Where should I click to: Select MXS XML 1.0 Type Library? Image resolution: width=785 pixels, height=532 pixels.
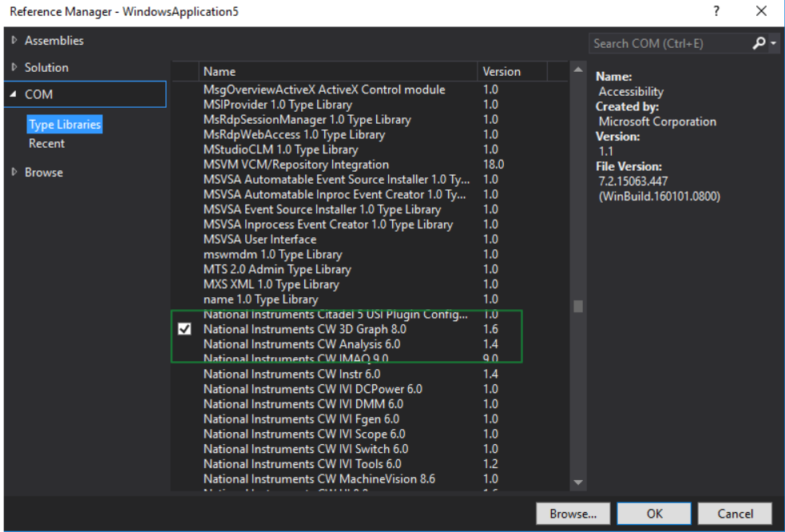[x=371, y=284]
